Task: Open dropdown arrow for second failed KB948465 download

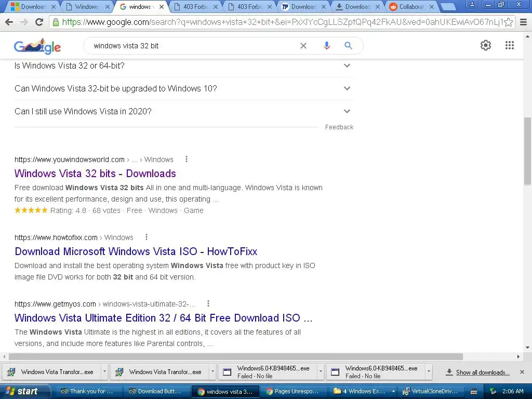Action: click(x=429, y=371)
